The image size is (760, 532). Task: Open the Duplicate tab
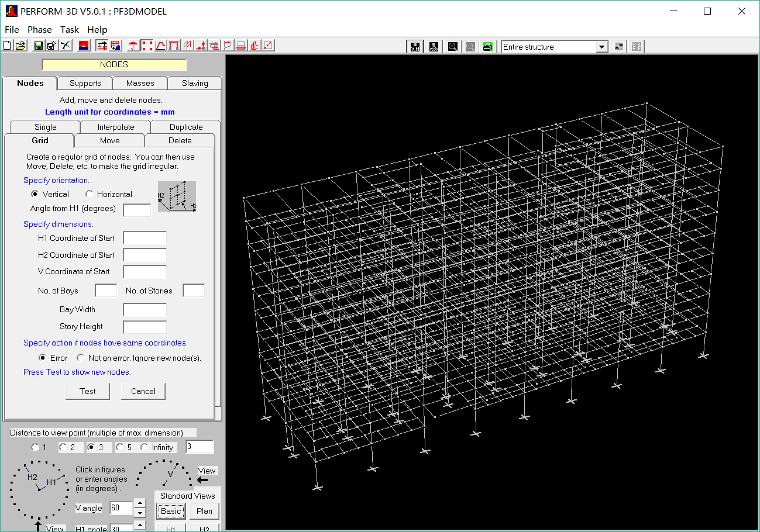186,127
